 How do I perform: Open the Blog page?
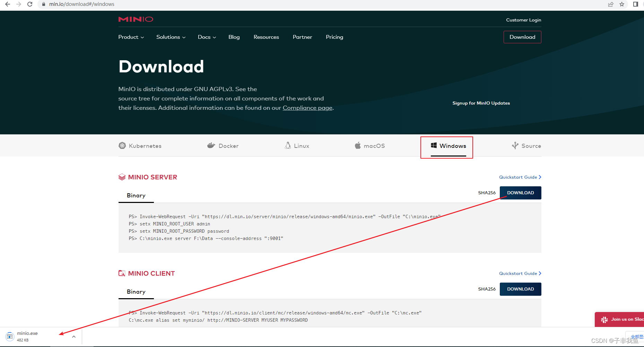(x=234, y=37)
